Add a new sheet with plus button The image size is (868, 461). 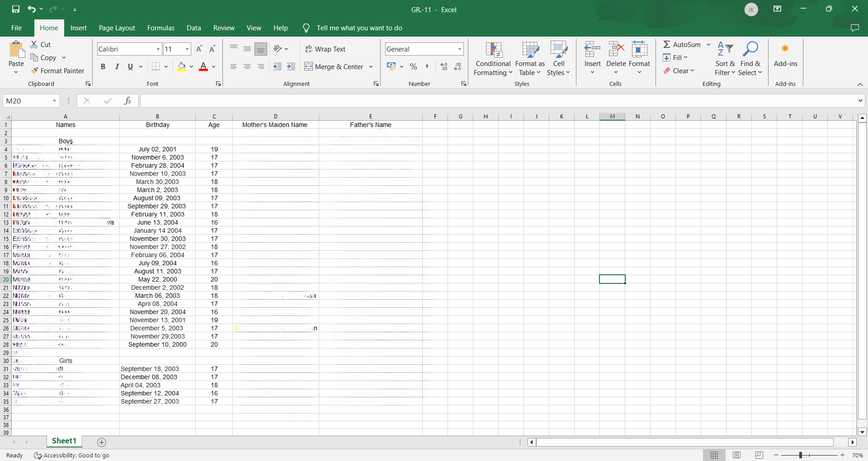(x=102, y=442)
